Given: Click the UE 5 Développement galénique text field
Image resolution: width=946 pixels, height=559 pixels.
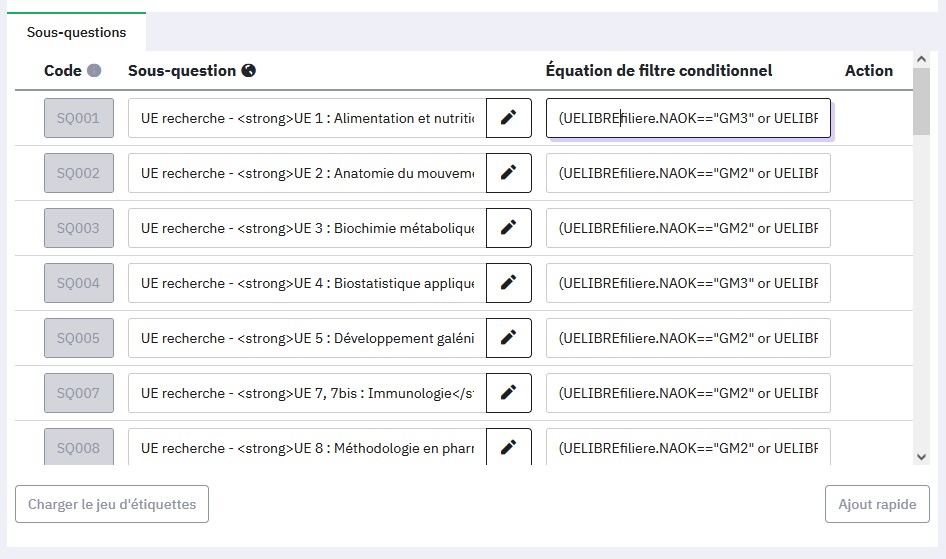Looking at the screenshot, I should click(307, 338).
